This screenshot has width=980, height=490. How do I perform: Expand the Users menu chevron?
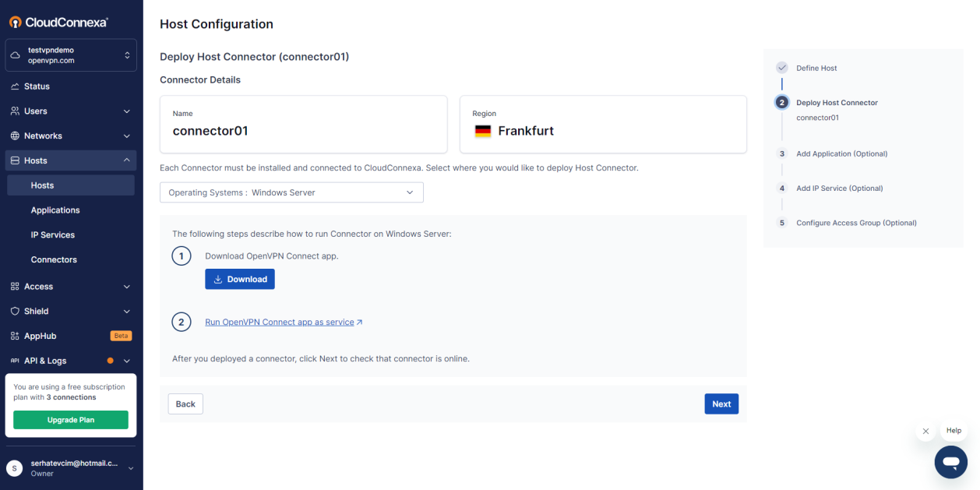(127, 111)
